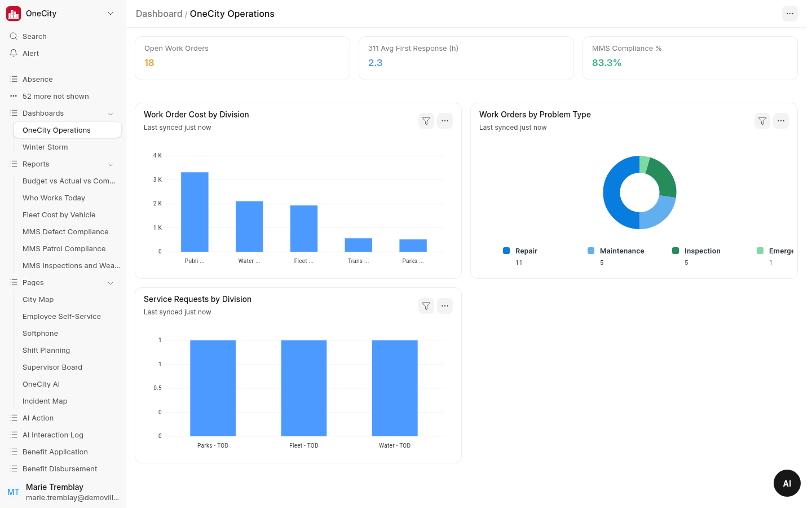812x508 pixels.
Task: Click the Inspection legend color swatch
Action: point(676,251)
